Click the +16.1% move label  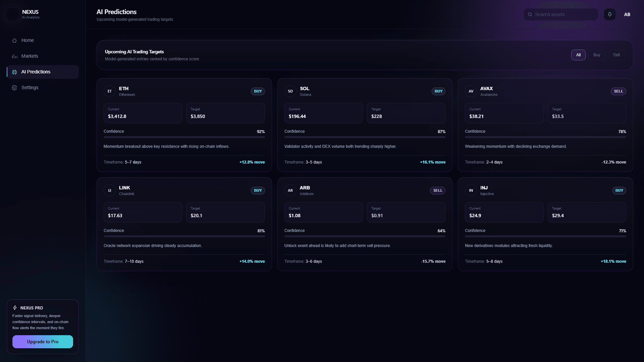pyautogui.click(x=433, y=162)
